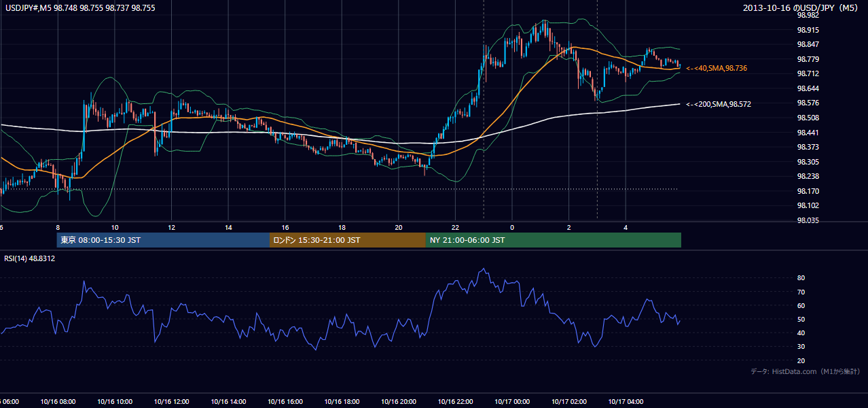Click the bottom time label 10/16 14:00
The height and width of the screenshot is (408, 868).
229,401
